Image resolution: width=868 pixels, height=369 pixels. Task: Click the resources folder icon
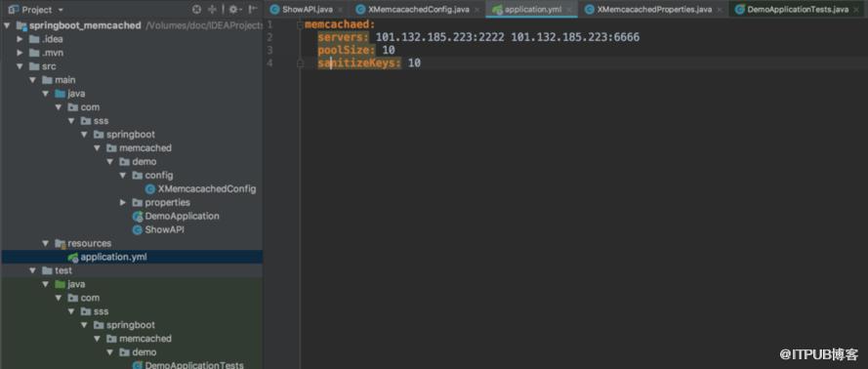tap(60, 243)
